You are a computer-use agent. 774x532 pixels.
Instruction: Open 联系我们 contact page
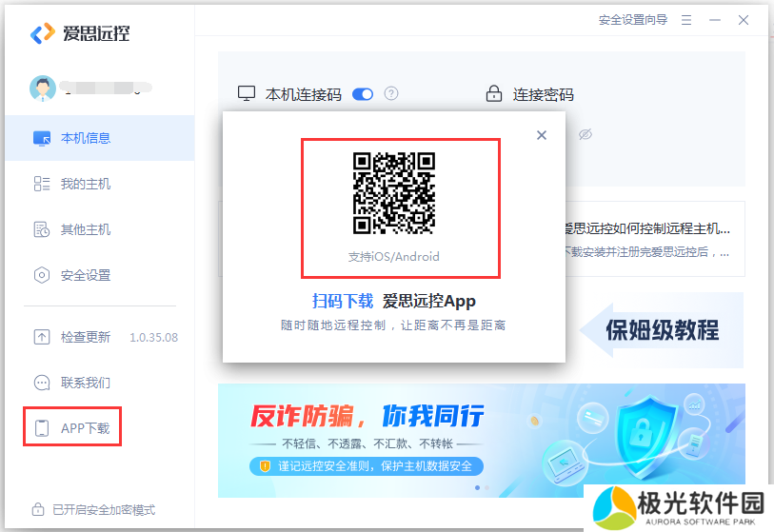click(86, 383)
